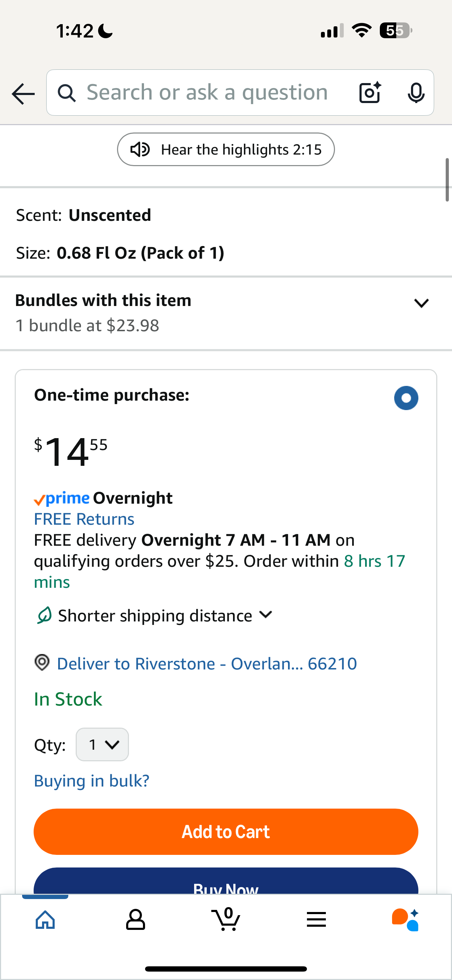
Task: Tap the back arrow icon
Action: [x=23, y=93]
